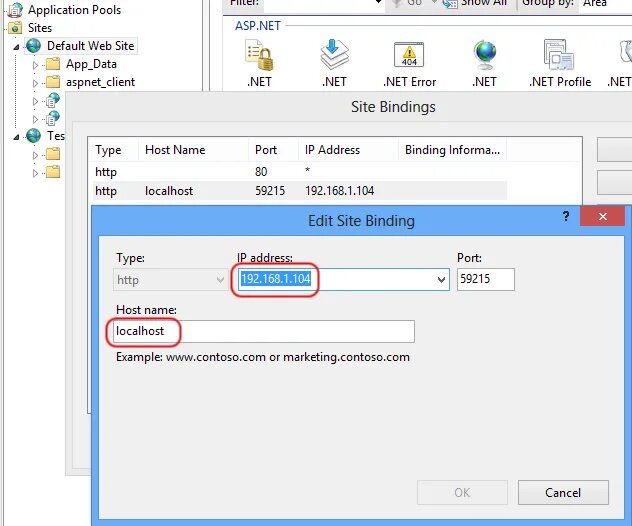Select App_Data tree label

point(91,64)
